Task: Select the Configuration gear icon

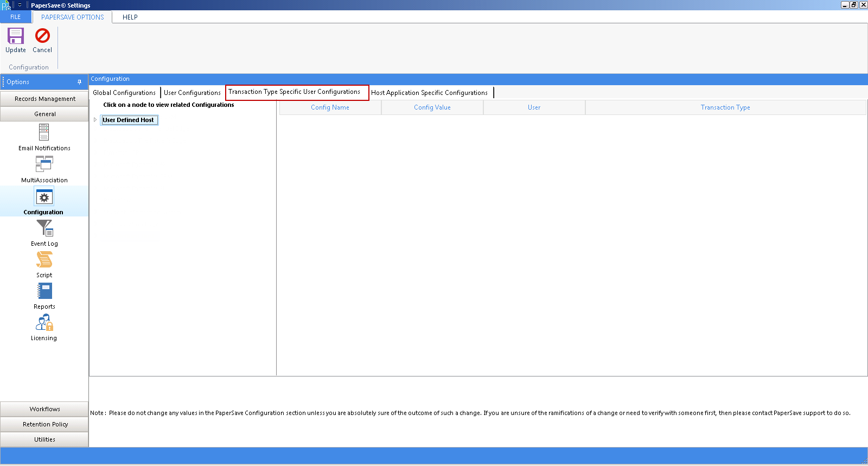Action: 44,197
